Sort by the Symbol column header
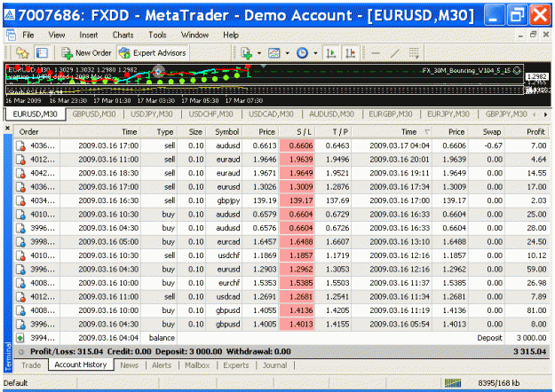 click(224, 132)
